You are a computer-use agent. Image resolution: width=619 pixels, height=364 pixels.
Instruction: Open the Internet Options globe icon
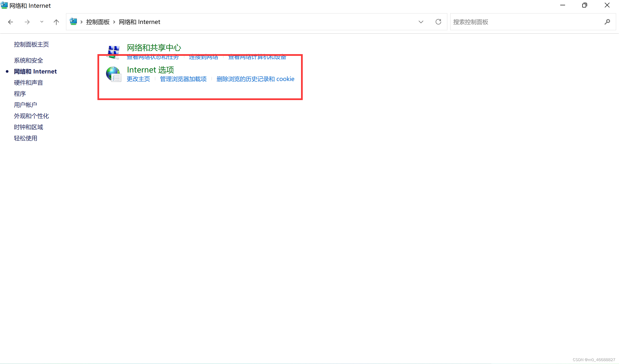click(x=113, y=74)
